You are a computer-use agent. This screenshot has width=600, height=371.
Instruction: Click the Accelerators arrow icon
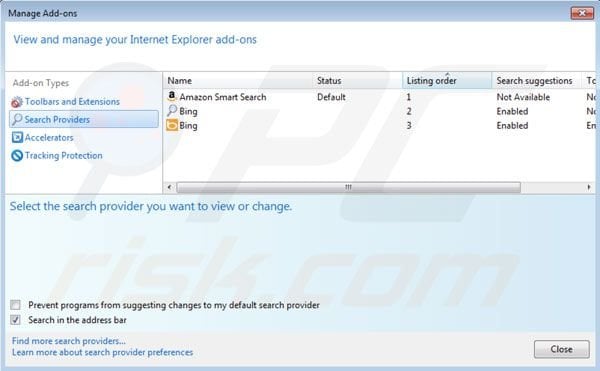coord(17,137)
